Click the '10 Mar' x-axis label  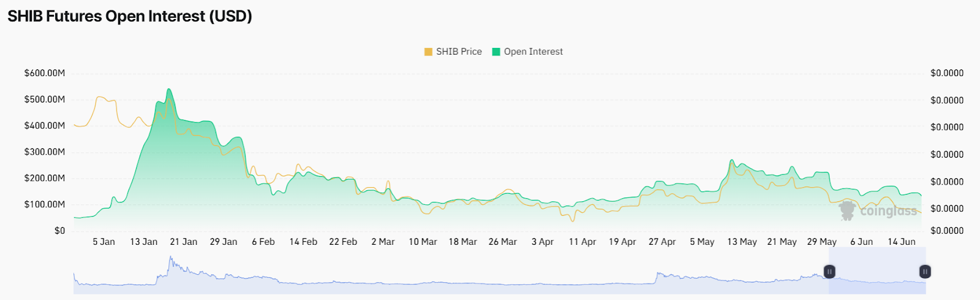click(423, 242)
